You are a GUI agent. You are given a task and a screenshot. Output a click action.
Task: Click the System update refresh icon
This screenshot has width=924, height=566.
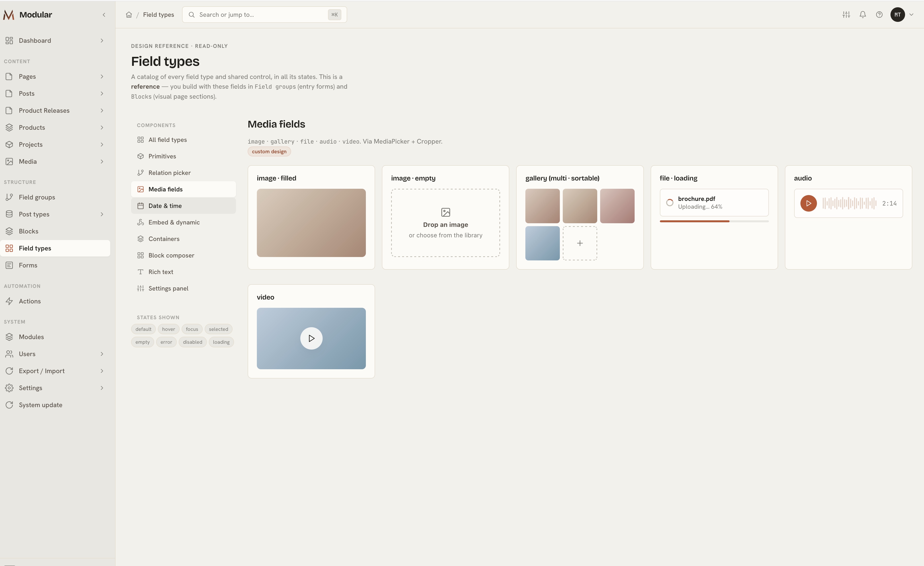[9, 405]
